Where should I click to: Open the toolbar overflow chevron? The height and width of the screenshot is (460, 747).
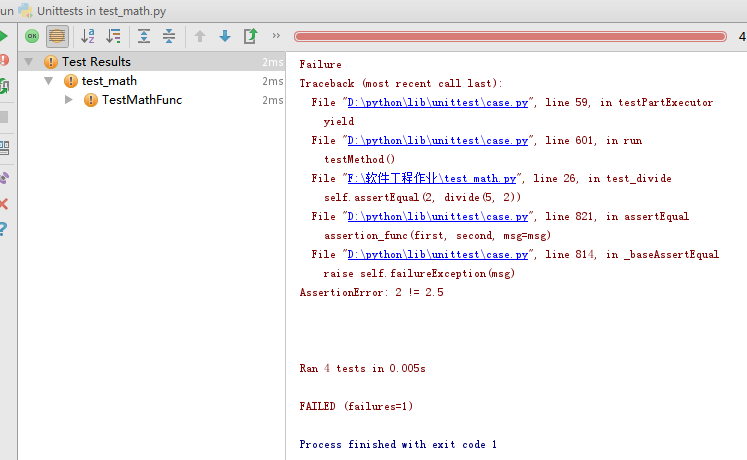pos(276,36)
